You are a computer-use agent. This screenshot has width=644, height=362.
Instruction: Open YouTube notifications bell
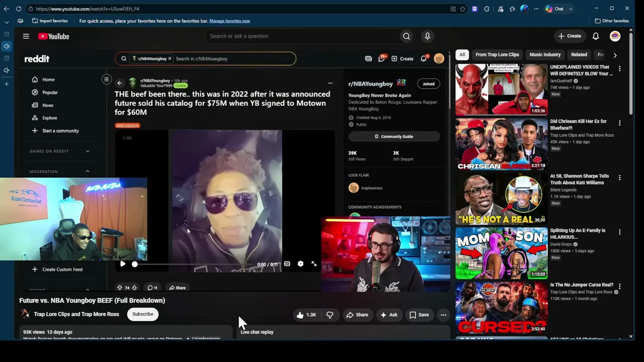pos(596,36)
